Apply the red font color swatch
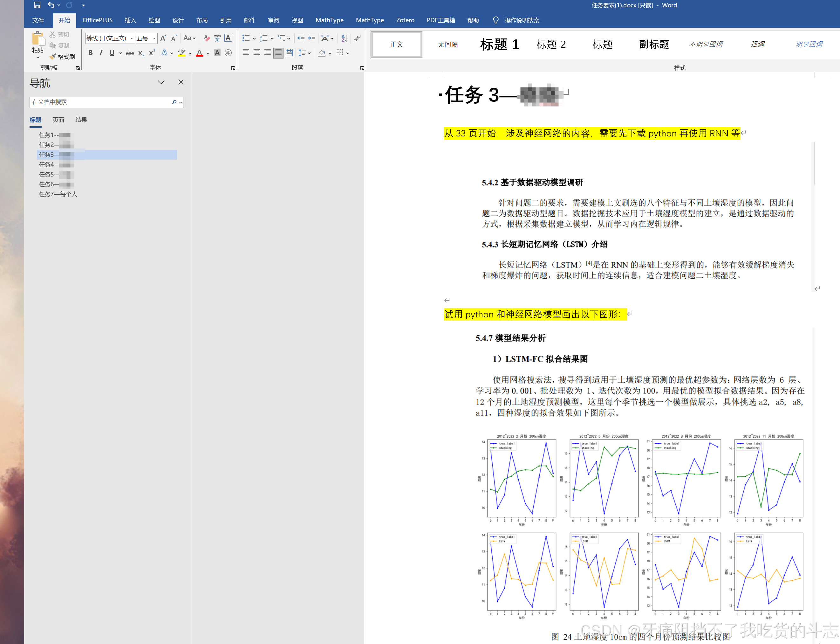The height and width of the screenshot is (644, 840). [200, 53]
